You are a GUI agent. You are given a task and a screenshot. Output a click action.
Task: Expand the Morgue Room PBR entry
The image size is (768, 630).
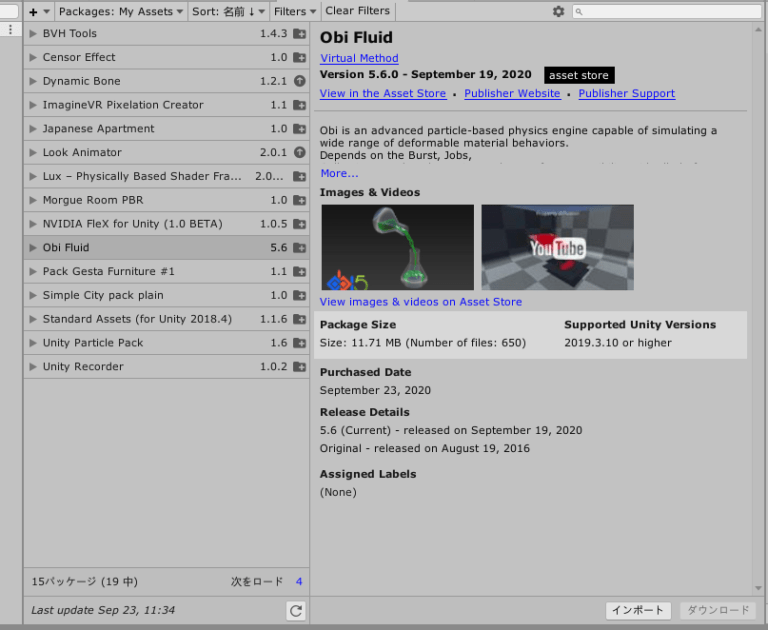pyautogui.click(x=33, y=200)
